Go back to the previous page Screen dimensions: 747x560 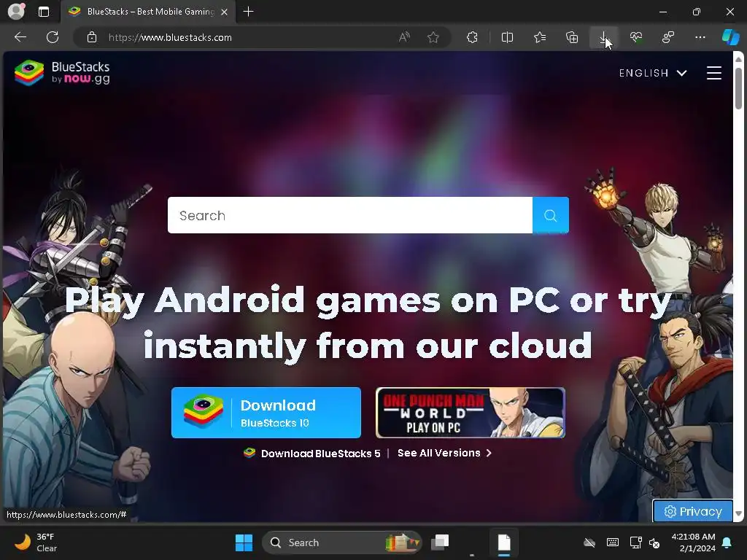pyautogui.click(x=20, y=37)
